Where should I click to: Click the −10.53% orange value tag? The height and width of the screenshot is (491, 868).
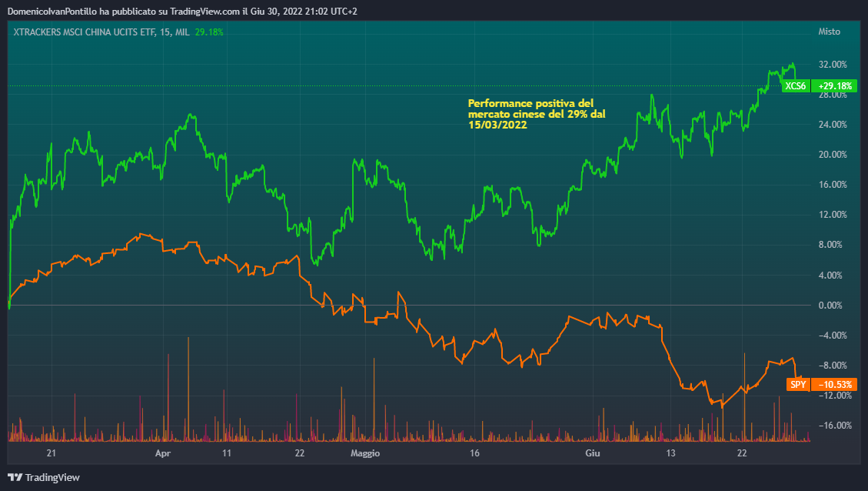834,385
